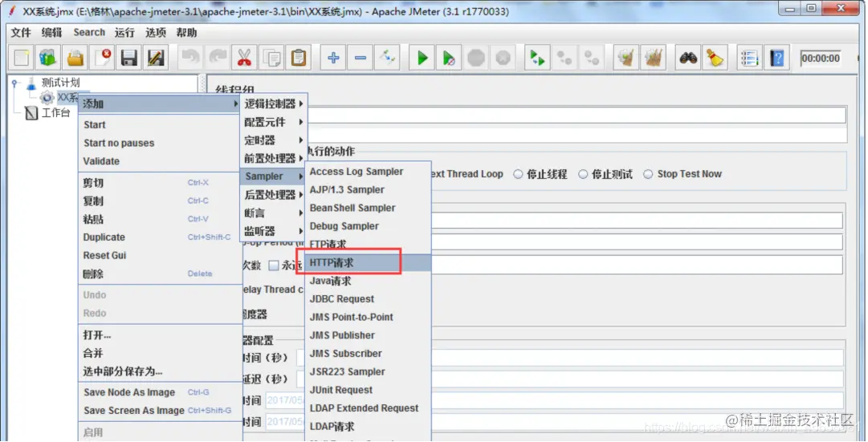This screenshot has width=868, height=442.
Task: Select 工作台 in the tree
Action: [56, 113]
